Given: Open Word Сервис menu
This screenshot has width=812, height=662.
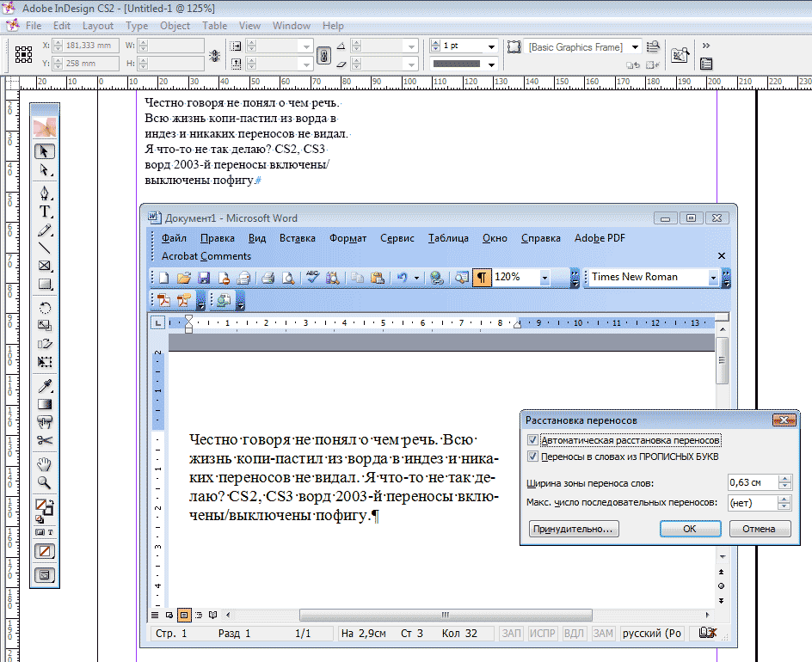Looking at the screenshot, I should 397,238.
